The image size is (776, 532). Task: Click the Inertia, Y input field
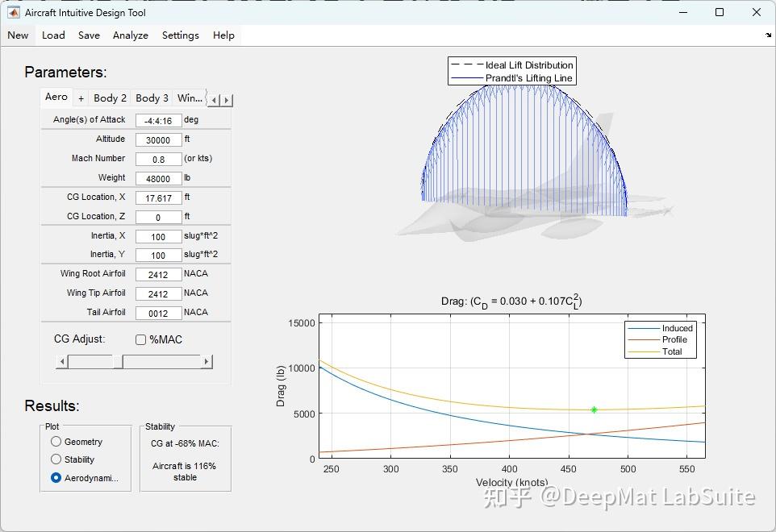[158, 256]
